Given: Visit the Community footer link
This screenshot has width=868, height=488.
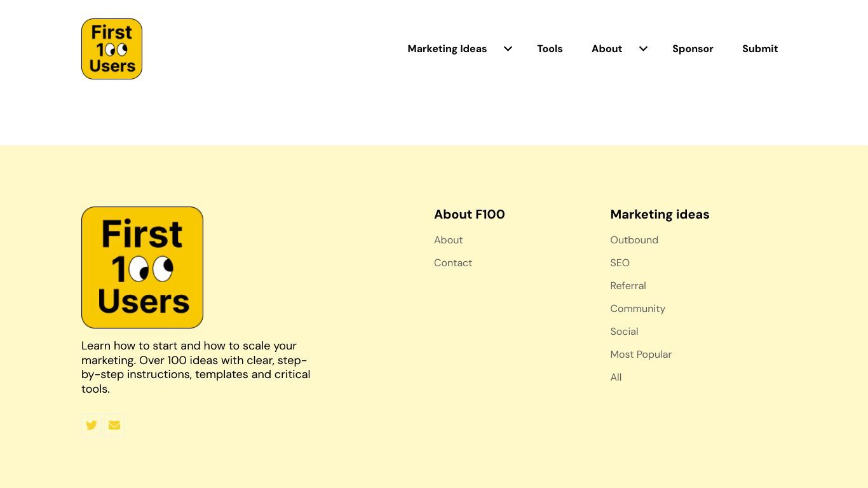Looking at the screenshot, I should [638, 309].
